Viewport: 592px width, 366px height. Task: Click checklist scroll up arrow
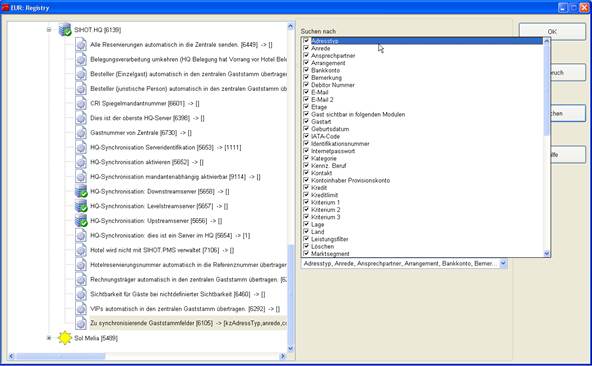(546, 42)
